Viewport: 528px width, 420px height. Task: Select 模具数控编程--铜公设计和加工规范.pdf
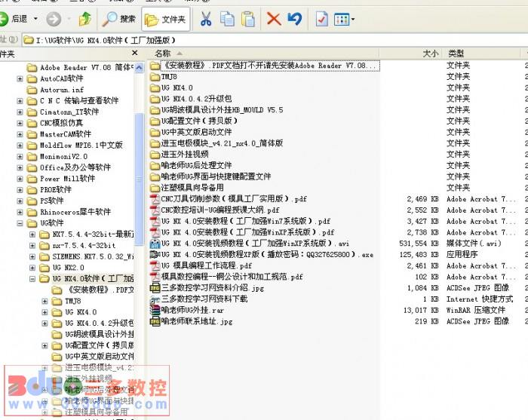(226, 277)
